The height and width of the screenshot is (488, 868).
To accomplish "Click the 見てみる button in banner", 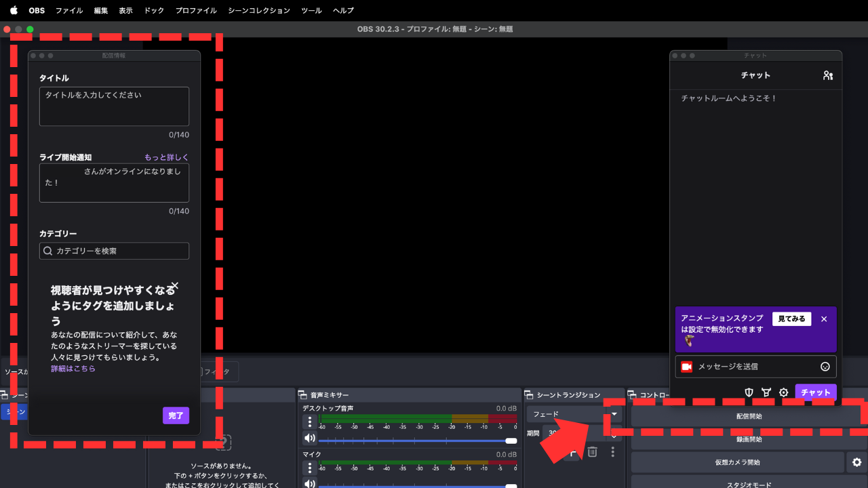I will (791, 319).
